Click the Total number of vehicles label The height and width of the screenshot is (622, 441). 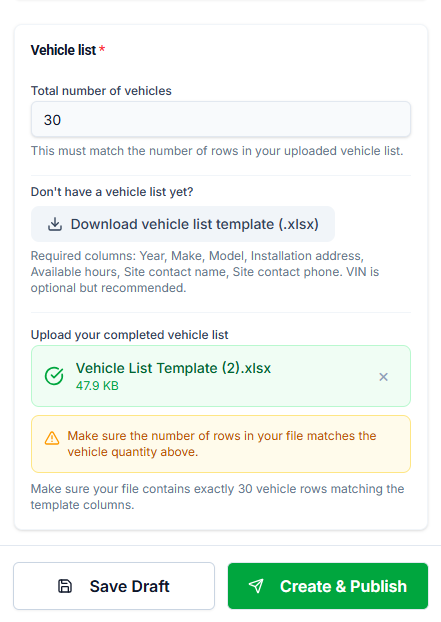coord(101,91)
